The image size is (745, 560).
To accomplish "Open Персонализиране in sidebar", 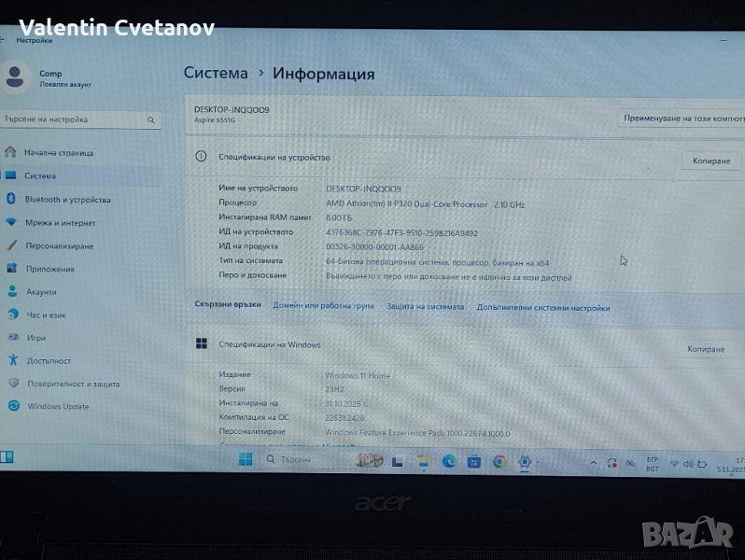I will 59,246.
